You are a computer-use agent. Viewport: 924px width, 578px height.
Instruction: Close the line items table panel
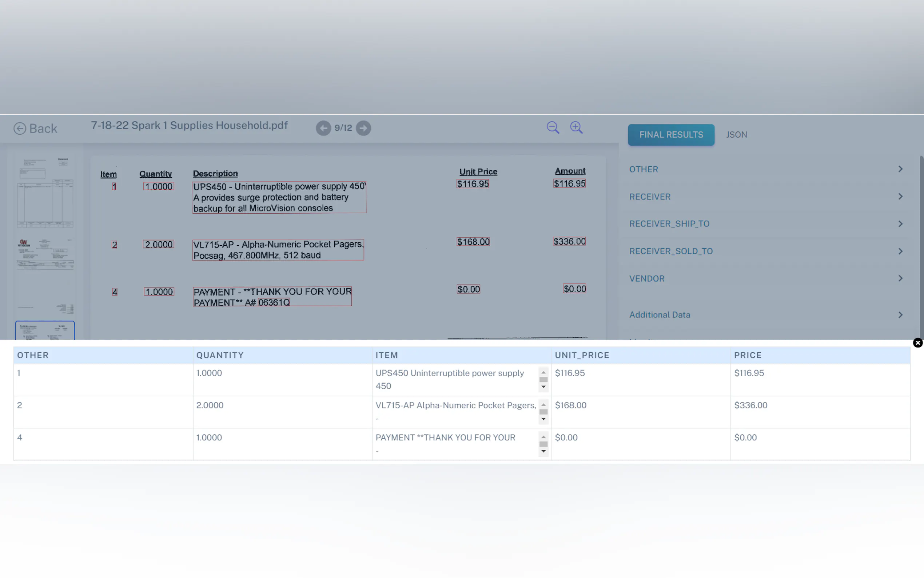click(x=917, y=343)
